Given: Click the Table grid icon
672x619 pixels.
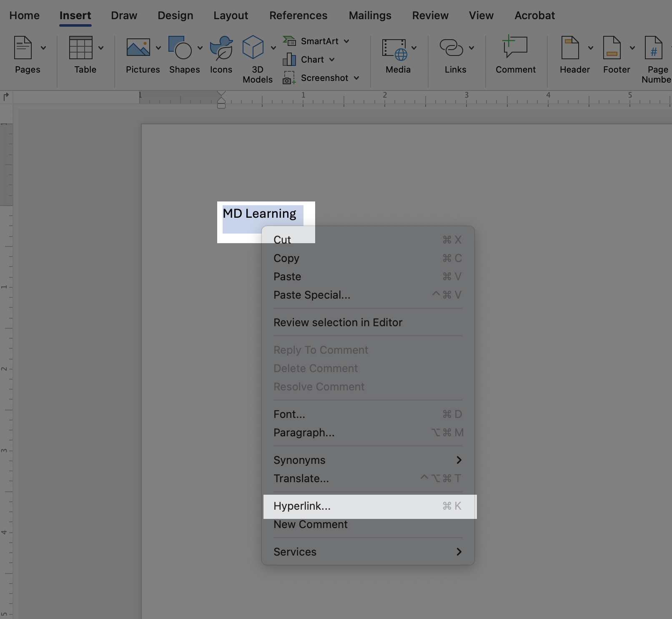Looking at the screenshot, I should point(81,48).
